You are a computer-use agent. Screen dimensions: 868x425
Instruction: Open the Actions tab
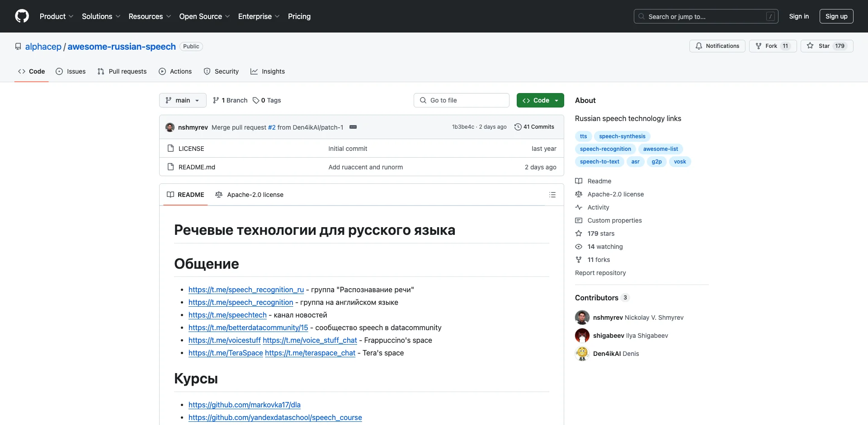point(175,71)
